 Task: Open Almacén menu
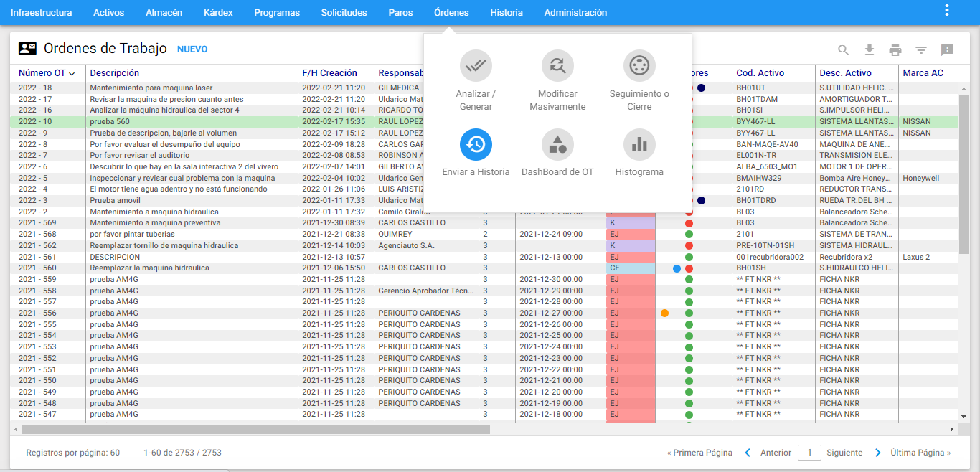pyautogui.click(x=164, y=12)
